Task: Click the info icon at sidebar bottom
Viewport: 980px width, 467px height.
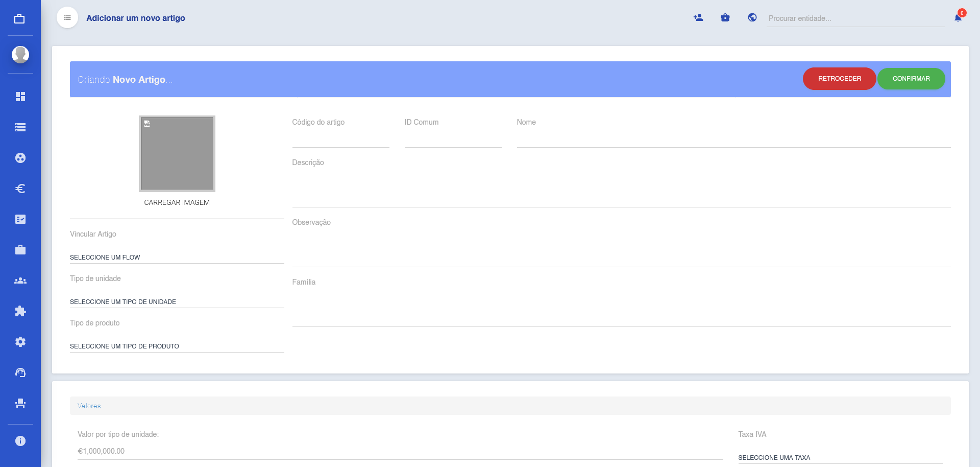Action: pos(20,441)
